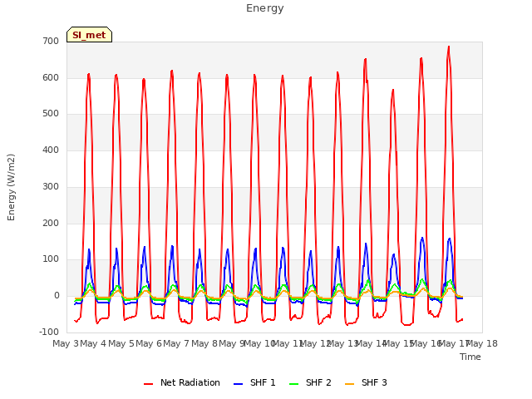Click the blue SHF 1 peak on May 16

pyautogui.click(x=422, y=238)
